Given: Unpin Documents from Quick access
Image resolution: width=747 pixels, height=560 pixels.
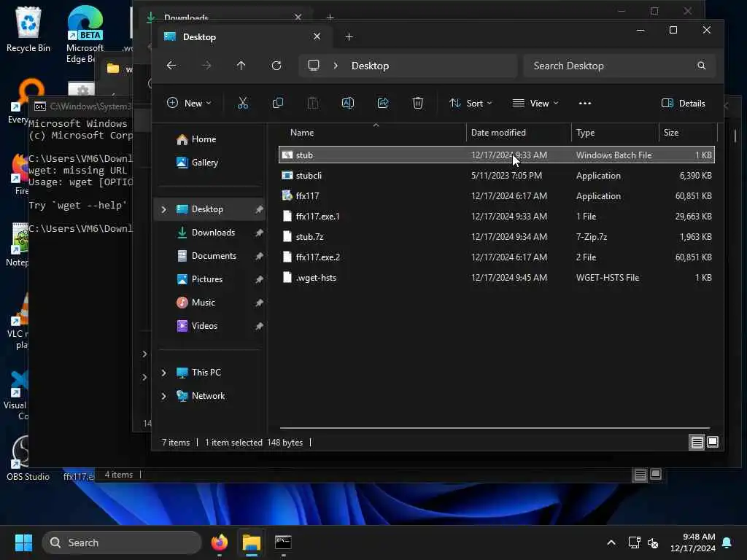Looking at the screenshot, I should pyautogui.click(x=259, y=256).
